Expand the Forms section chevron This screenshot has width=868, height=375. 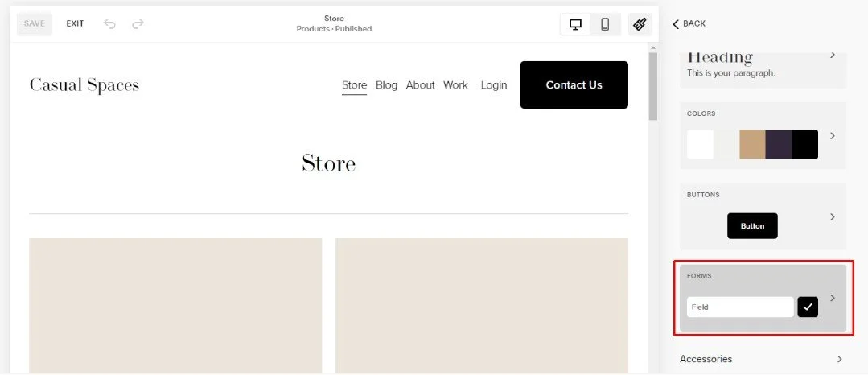coord(833,298)
